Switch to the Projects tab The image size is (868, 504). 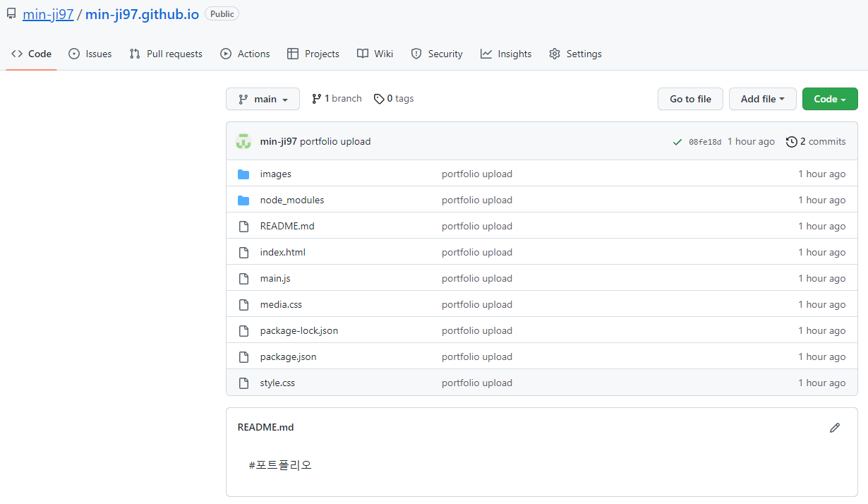[x=313, y=54]
